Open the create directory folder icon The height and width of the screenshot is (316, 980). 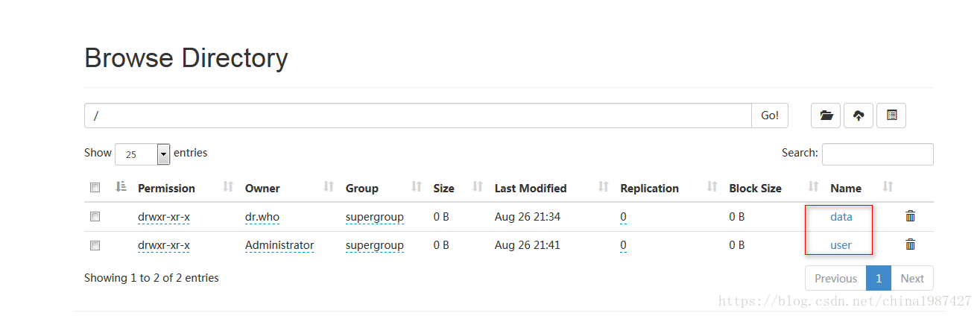[x=826, y=116]
